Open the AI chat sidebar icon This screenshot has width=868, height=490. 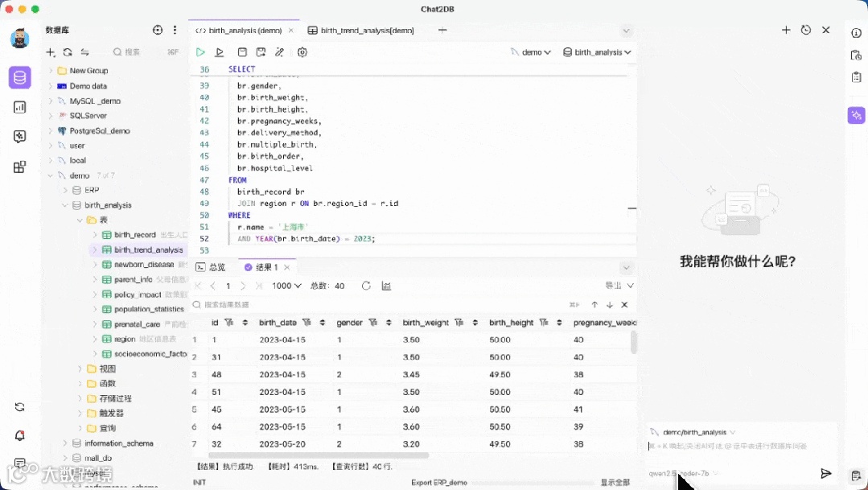[19, 136]
